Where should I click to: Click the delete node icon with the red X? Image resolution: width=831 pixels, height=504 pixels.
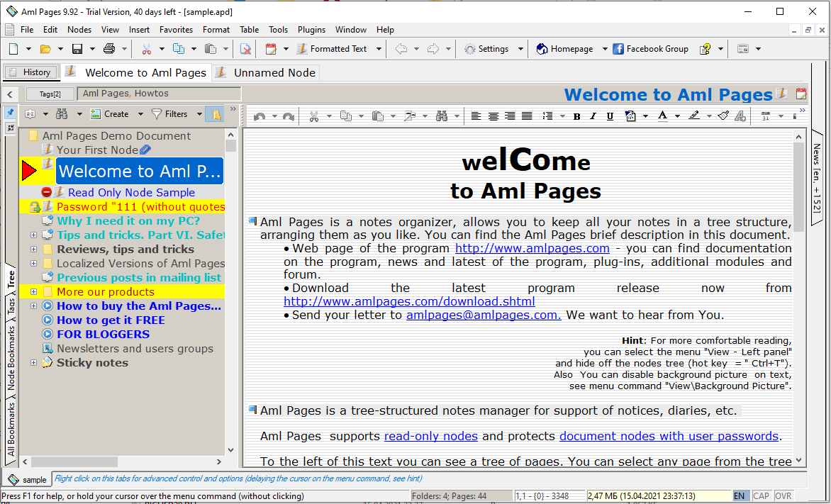(245, 49)
